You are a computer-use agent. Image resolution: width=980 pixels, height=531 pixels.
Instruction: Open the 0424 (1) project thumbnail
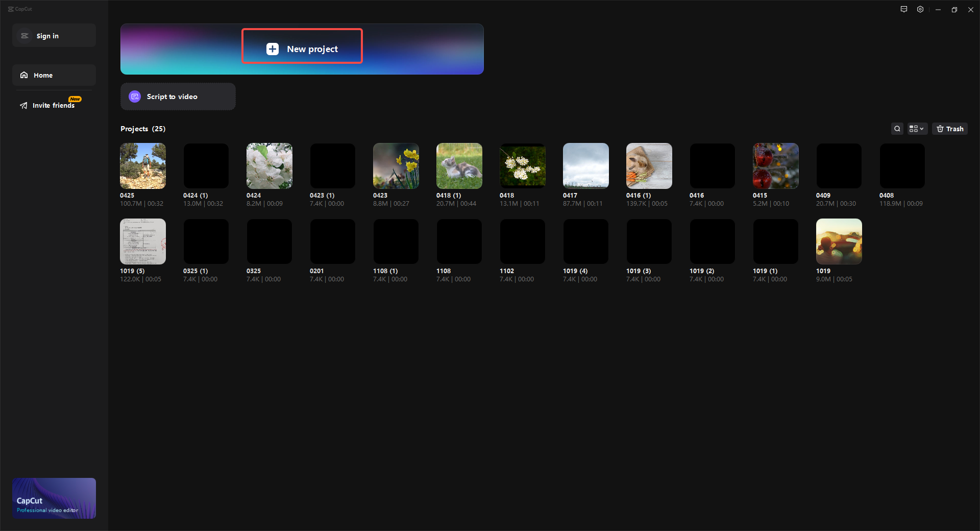206,166
